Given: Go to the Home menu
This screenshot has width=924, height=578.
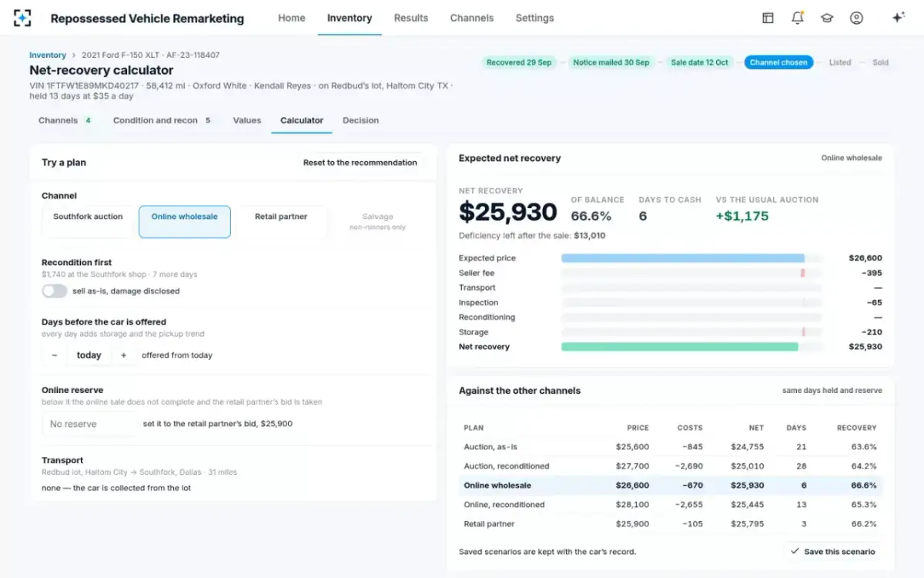Looking at the screenshot, I should tap(292, 18).
